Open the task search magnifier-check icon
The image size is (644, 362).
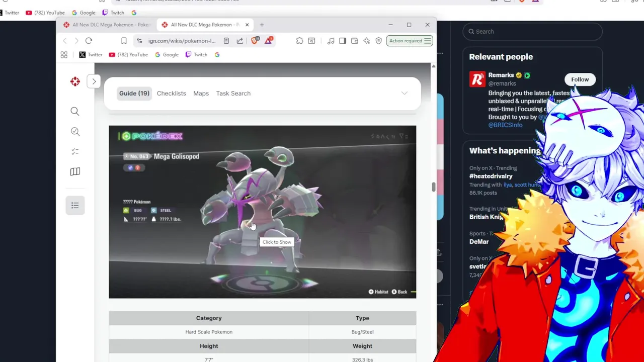pyautogui.click(x=75, y=131)
